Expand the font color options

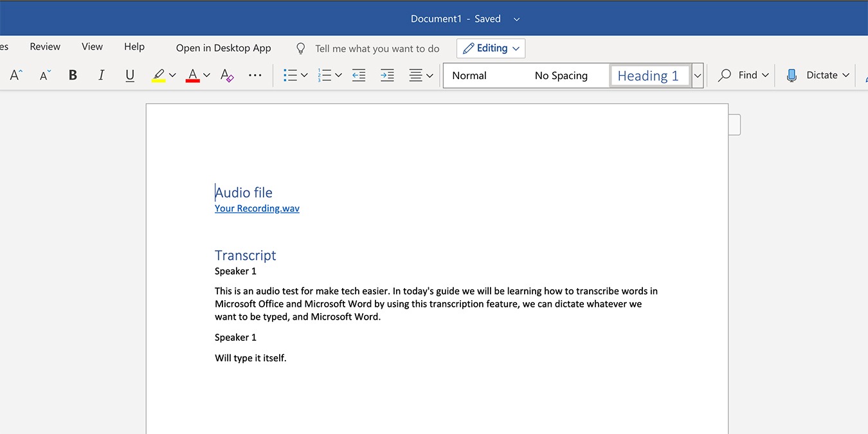206,75
